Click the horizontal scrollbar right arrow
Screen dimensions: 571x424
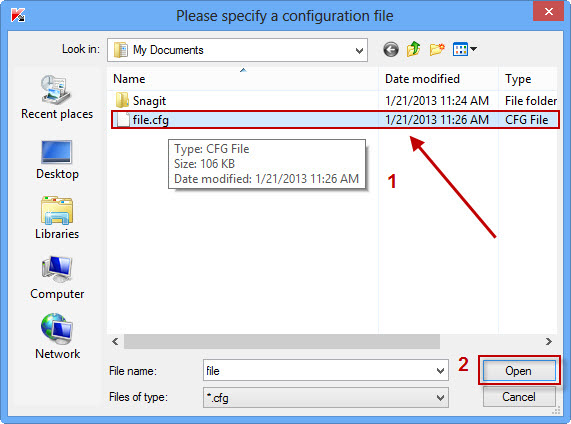(549, 341)
